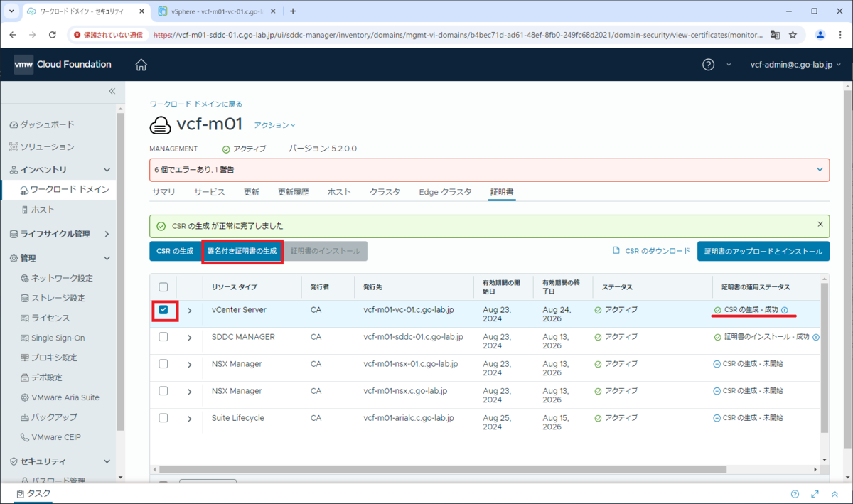
Task: Expand ライフサイクル管理 sidebar section
Action: (107, 234)
